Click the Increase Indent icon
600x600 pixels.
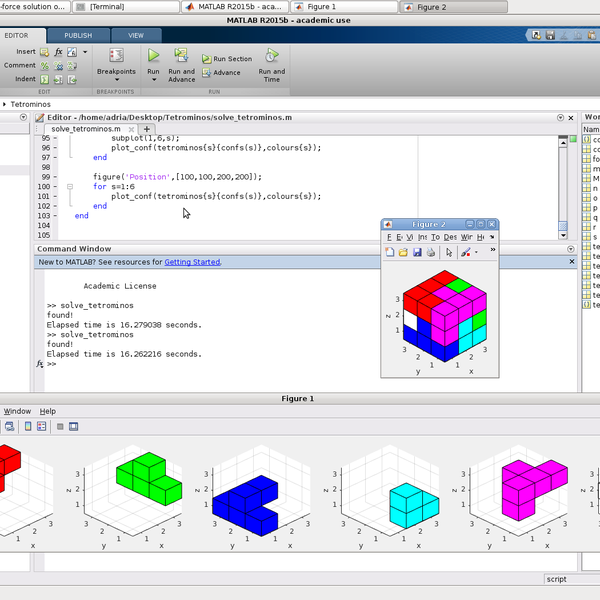[58, 79]
